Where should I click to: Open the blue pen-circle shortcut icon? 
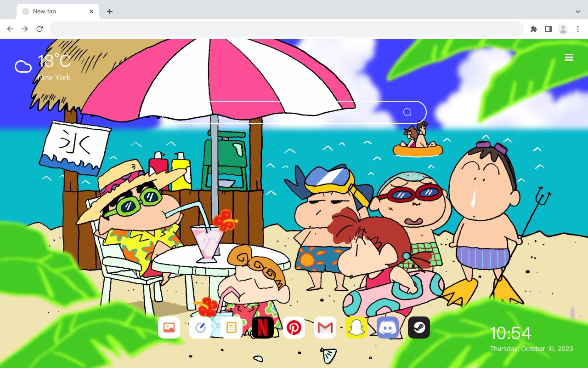pyautogui.click(x=200, y=328)
